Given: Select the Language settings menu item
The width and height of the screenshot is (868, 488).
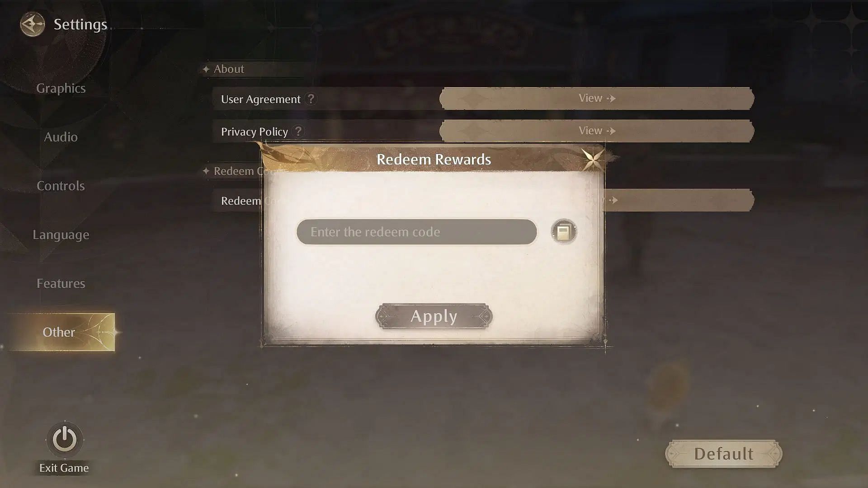Looking at the screenshot, I should pyautogui.click(x=60, y=234).
